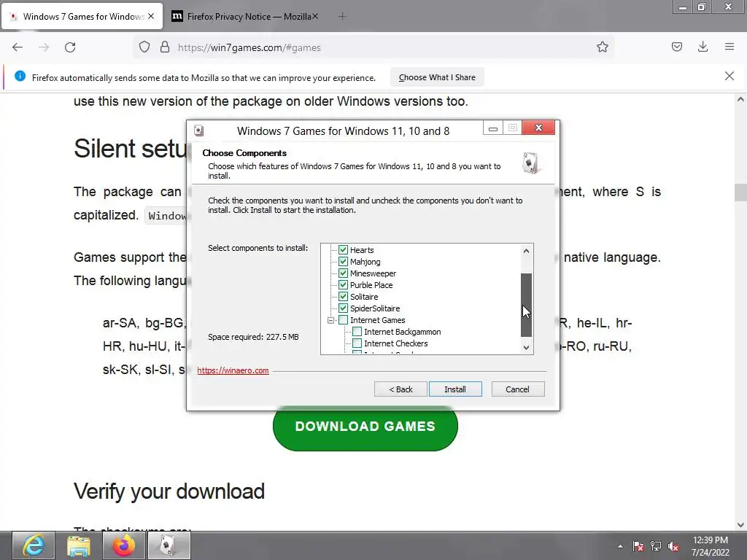Click the muted volume tray icon
This screenshot has width=747, height=560.
[673, 547]
